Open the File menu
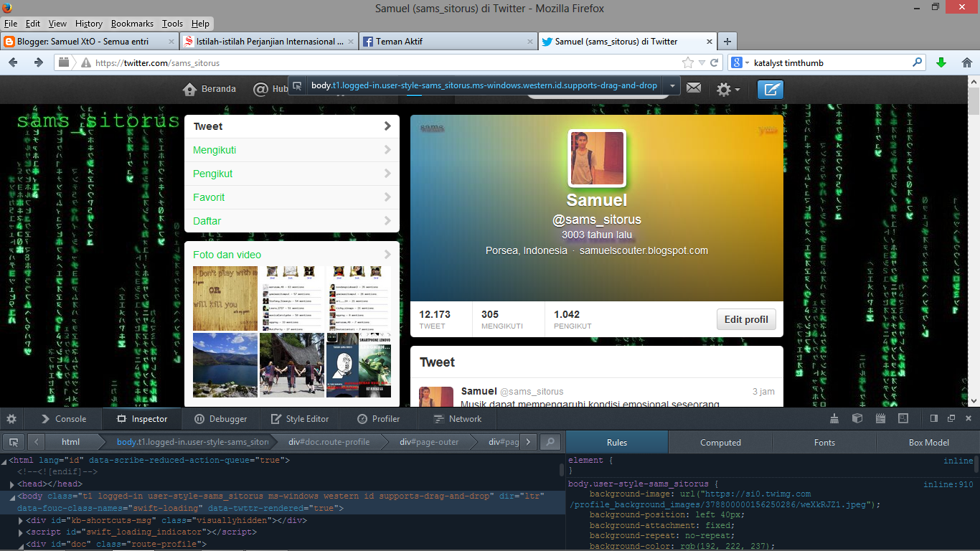This screenshot has width=980, height=551. point(11,24)
